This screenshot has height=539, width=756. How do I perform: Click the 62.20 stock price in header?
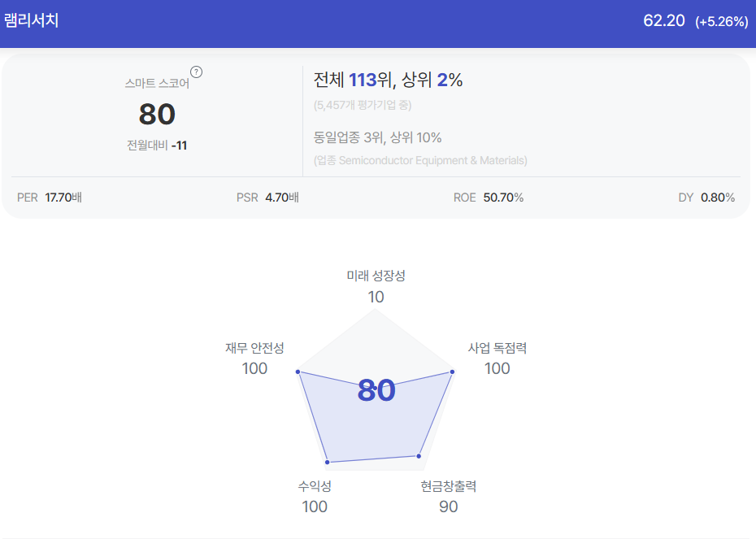tap(664, 21)
